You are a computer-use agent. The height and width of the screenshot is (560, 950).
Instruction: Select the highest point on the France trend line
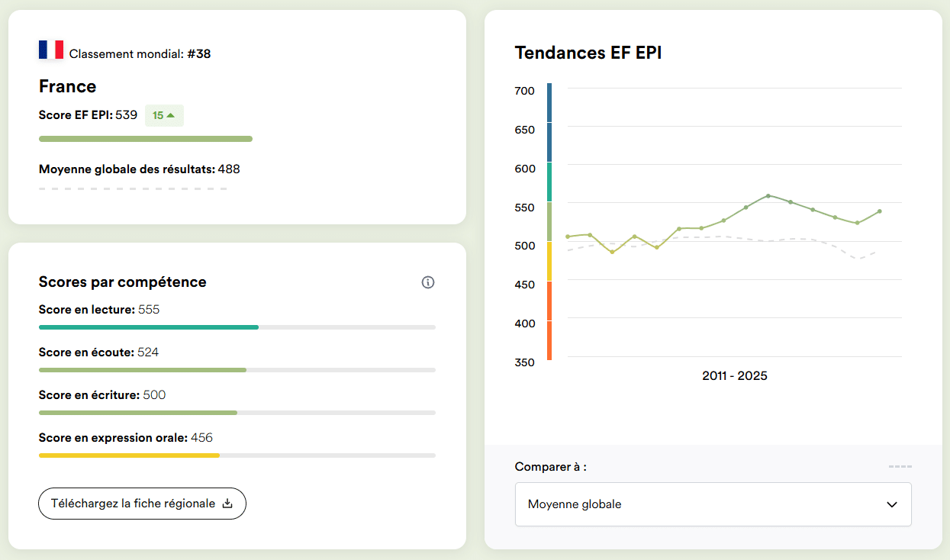(x=768, y=195)
